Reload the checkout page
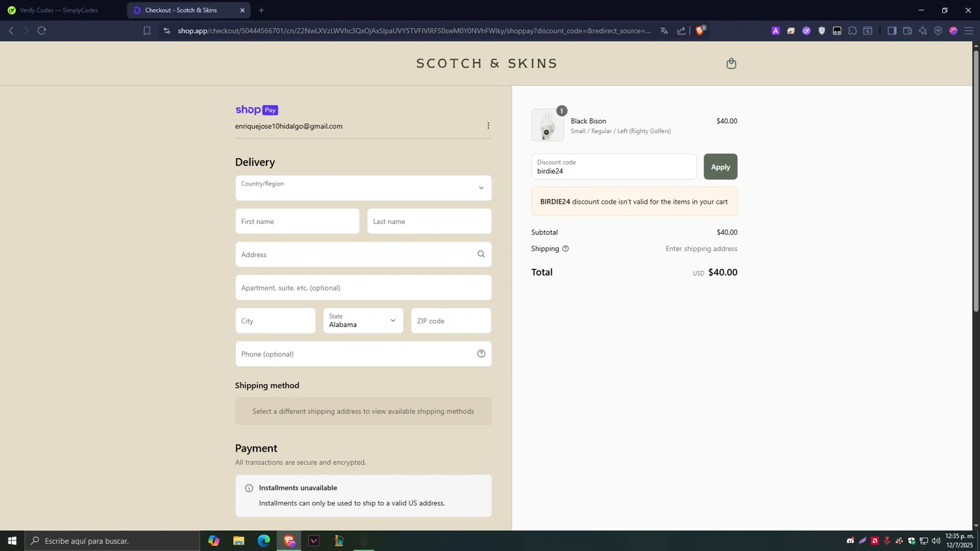Screen dimensions: 980x551 (x=42, y=31)
